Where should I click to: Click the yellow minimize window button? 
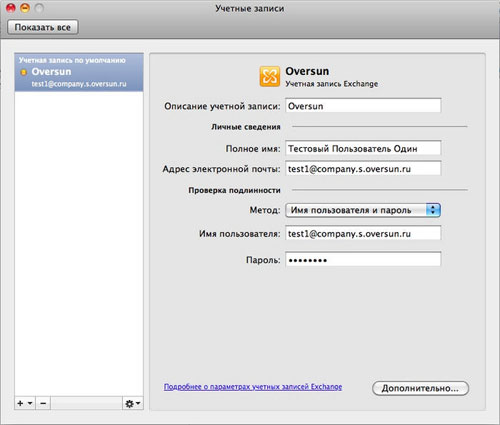point(25,8)
